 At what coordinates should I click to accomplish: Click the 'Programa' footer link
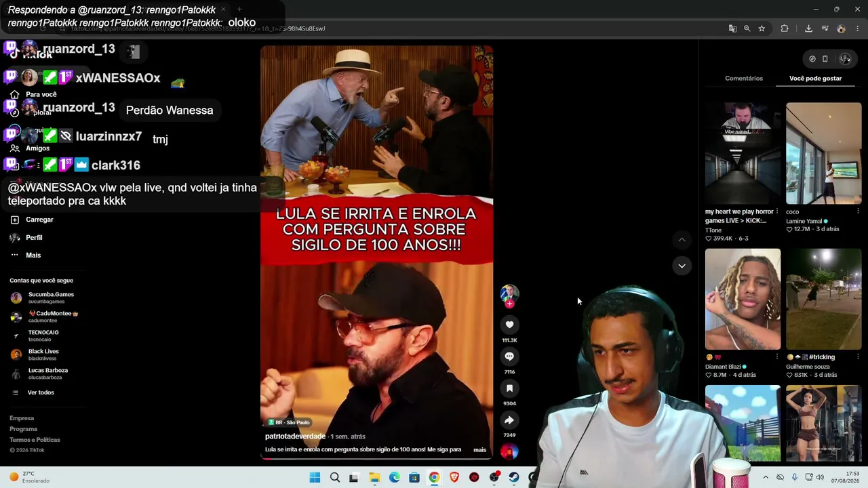click(24, 429)
